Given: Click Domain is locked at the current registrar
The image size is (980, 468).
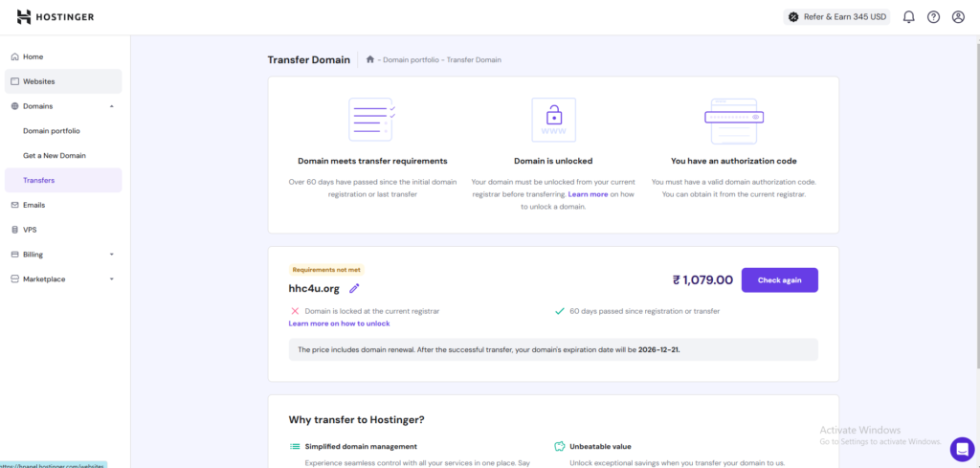Looking at the screenshot, I should 372,310.
